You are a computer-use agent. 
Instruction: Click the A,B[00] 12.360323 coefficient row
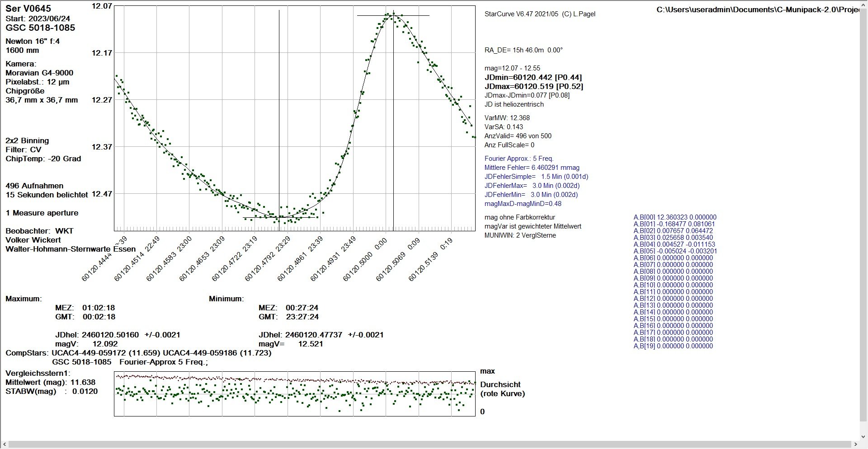coord(675,217)
